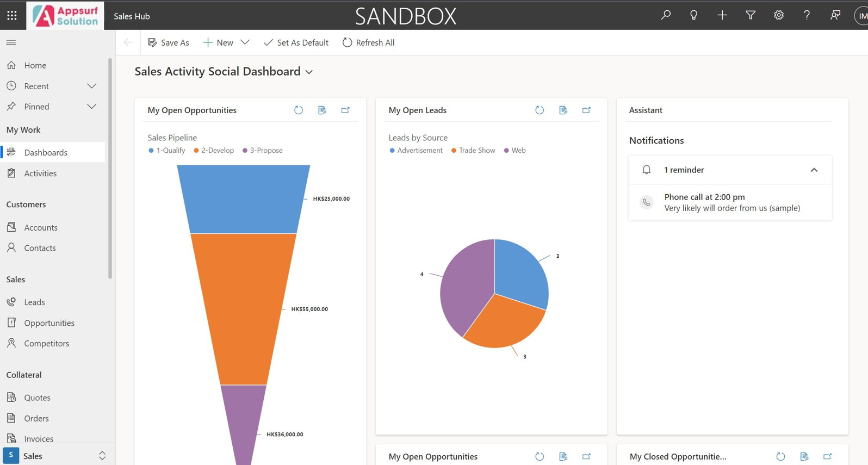The width and height of the screenshot is (868, 465).
Task: Open Competitors in sidebar
Action: pos(52,343)
